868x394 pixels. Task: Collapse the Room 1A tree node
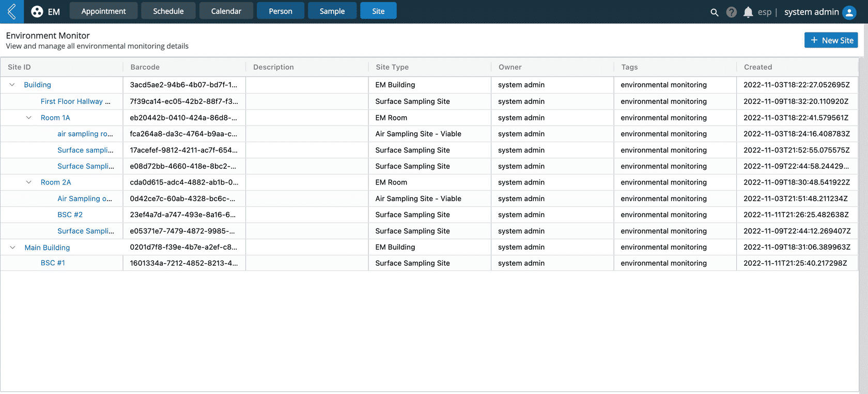[x=29, y=118]
